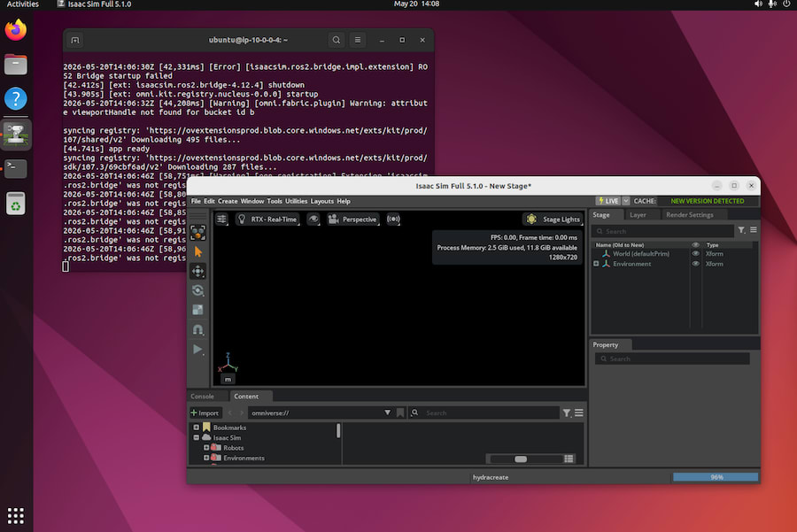Switch to the Layer tab
Image resolution: width=797 pixels, height=532 pixels.
[x=638, y=215]
